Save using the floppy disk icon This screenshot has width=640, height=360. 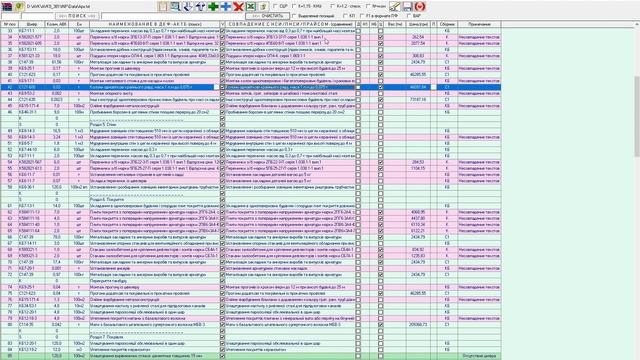[x=407, y=6]
